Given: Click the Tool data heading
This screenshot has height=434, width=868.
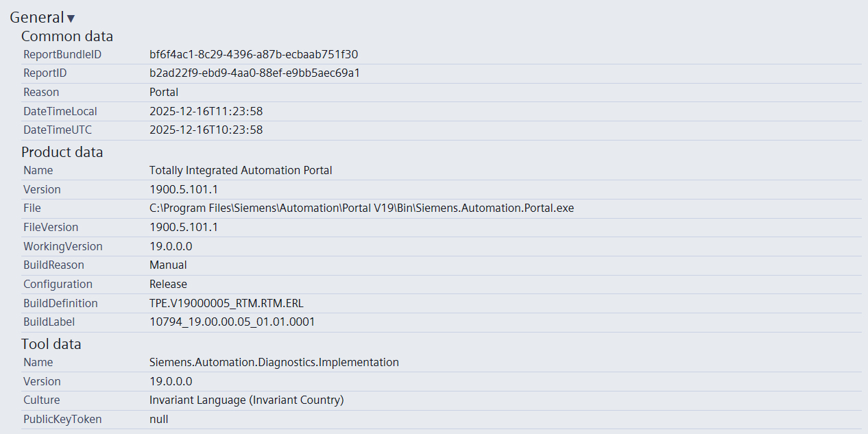Looking at the screenshot, I should click(x=51, y=344).
